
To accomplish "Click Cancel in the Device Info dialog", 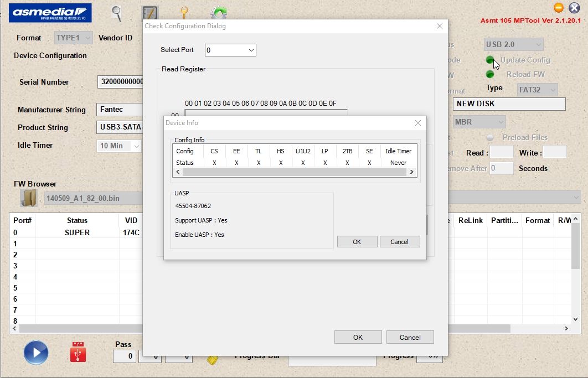I will click(x=400, y=242).
